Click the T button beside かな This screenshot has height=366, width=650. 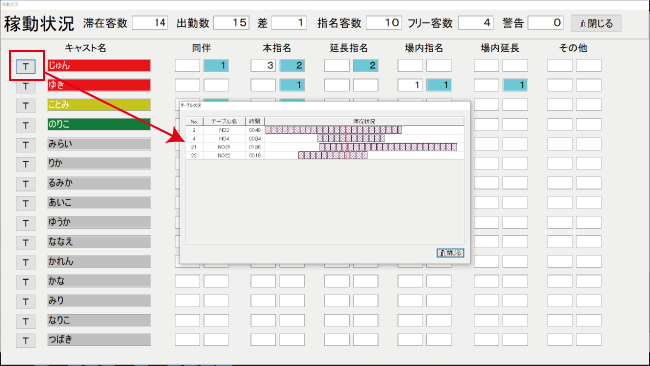click(x=26, y=282)
